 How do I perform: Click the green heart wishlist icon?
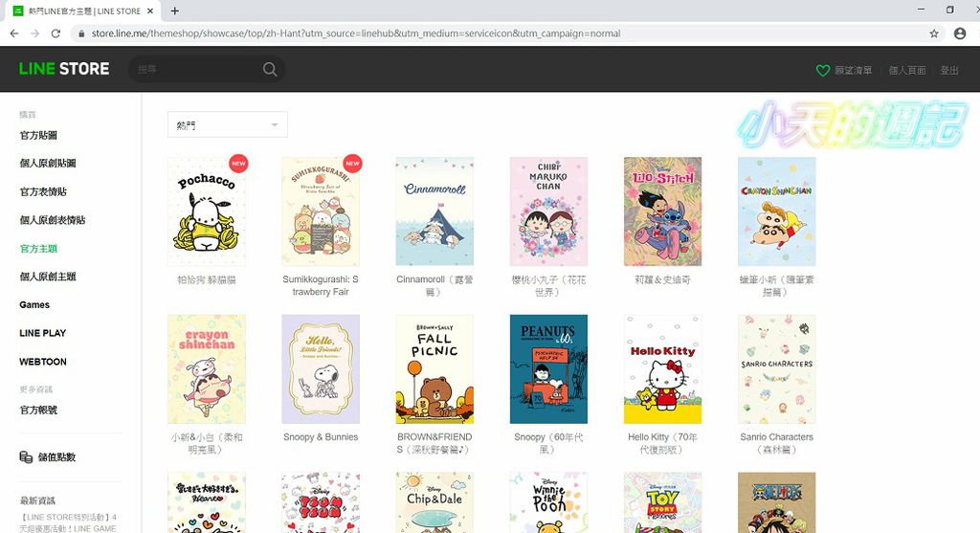tap(823, 71)
